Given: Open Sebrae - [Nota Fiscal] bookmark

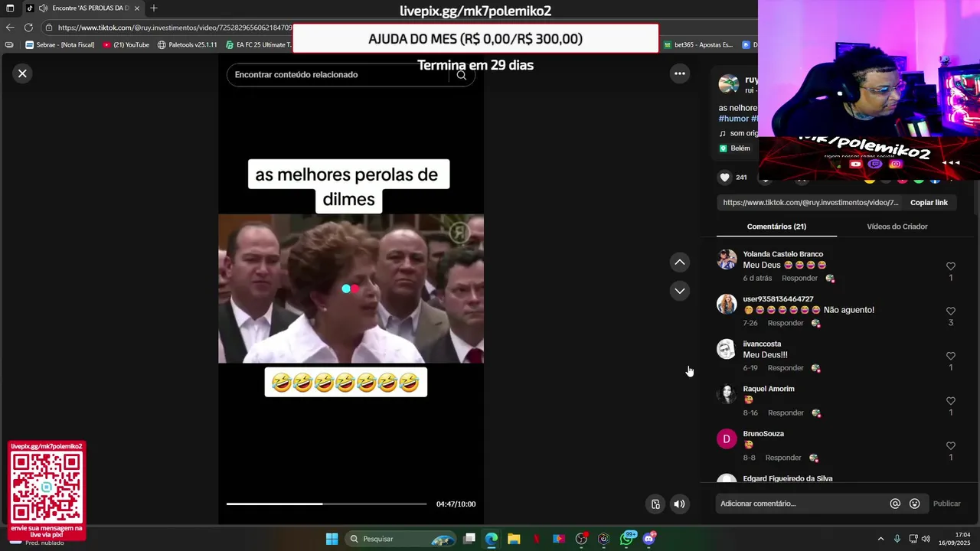Looking at the screenshot, I should [60, 44].
